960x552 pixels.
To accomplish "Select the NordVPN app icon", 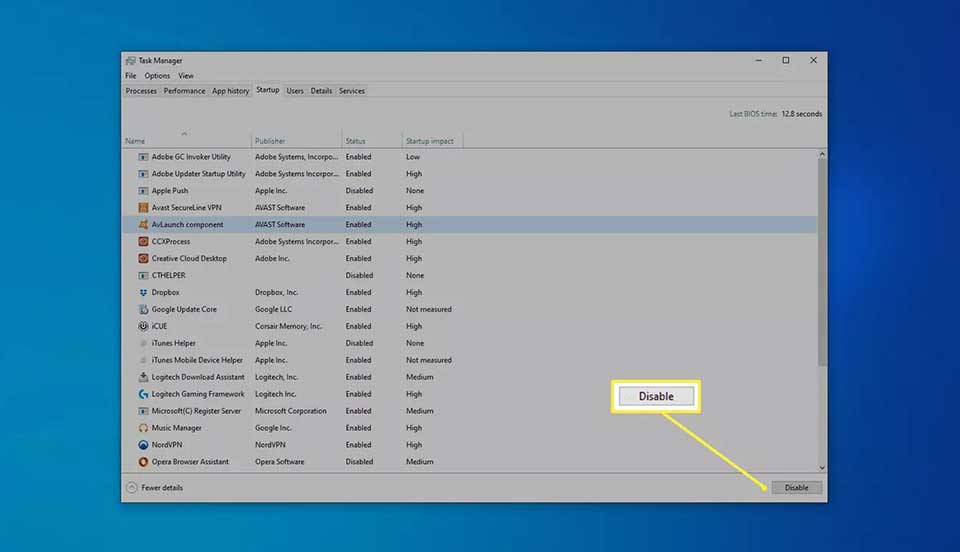I will coord(143,445).
